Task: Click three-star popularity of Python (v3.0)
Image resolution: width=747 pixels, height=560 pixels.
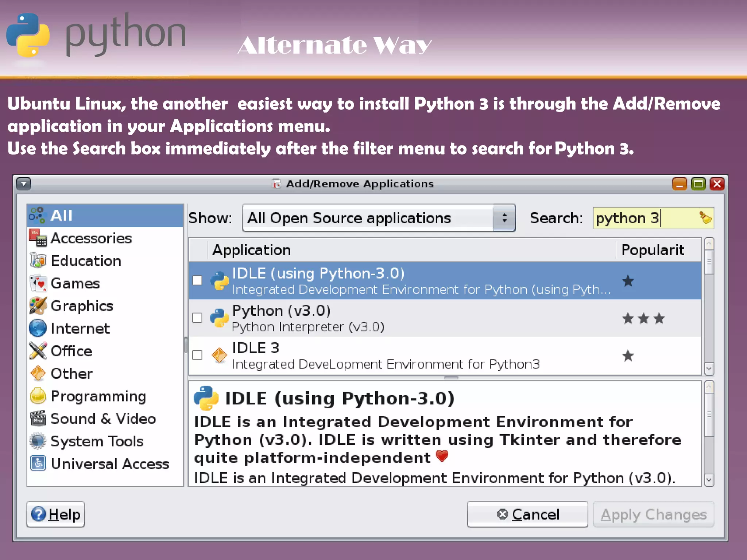Action: pos(643,318)
